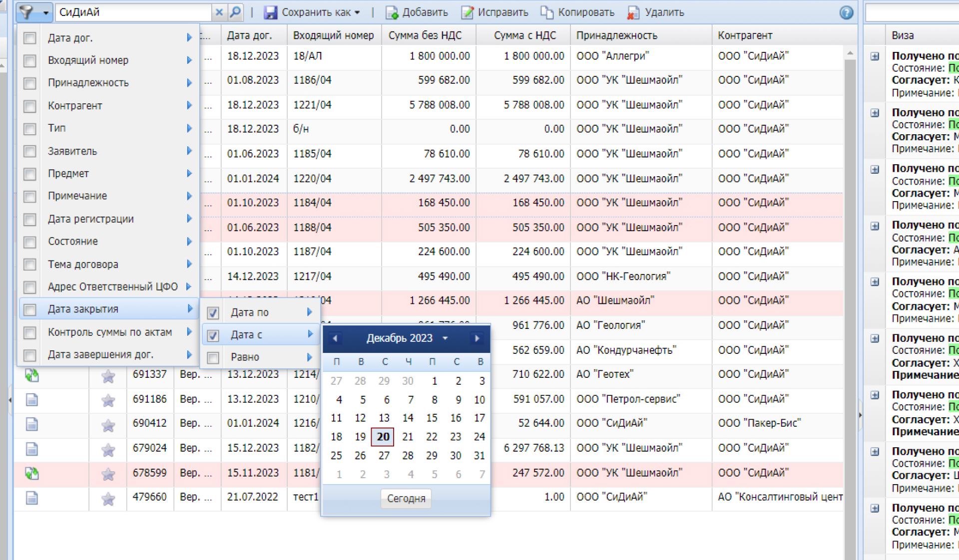
Task: Click the search field containing СиДиАй
Action: click(x=134, y=12)
